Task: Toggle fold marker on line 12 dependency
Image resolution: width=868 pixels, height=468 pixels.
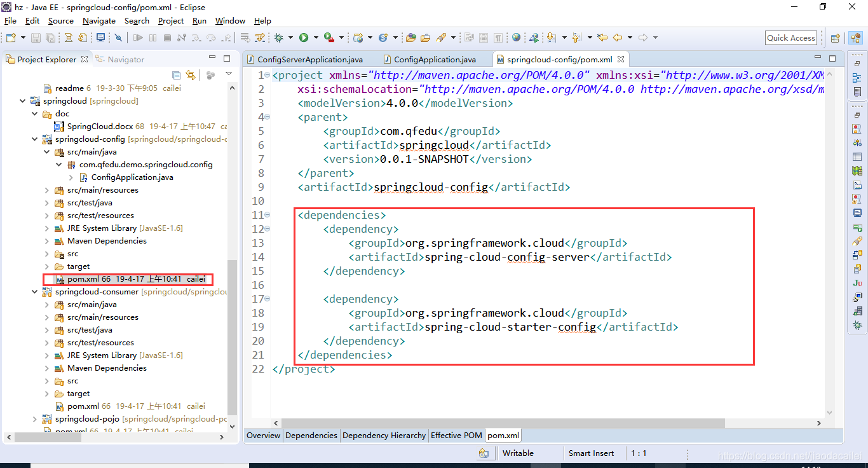Action: click(x=267, y=229)
